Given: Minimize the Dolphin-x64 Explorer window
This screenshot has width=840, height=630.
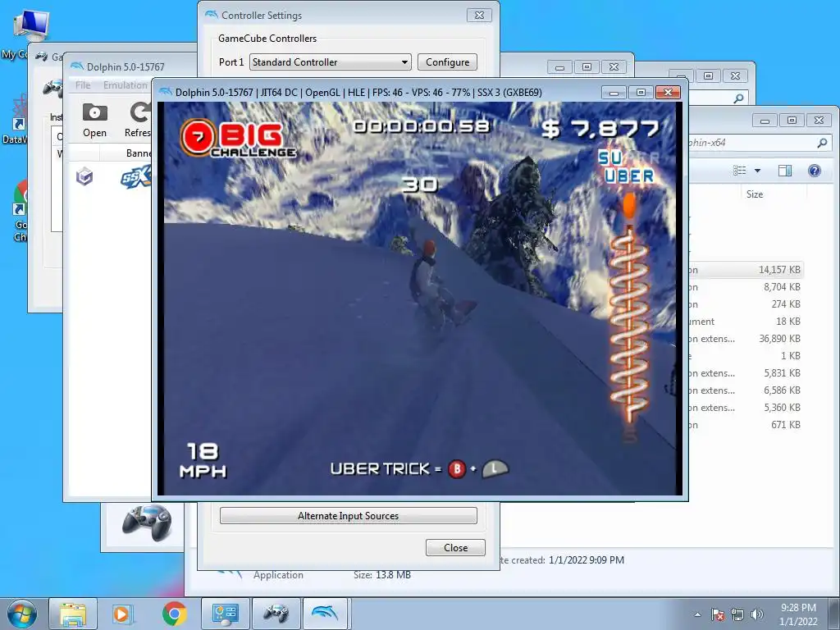Looking at the screenshot, I should click(765, 121).
